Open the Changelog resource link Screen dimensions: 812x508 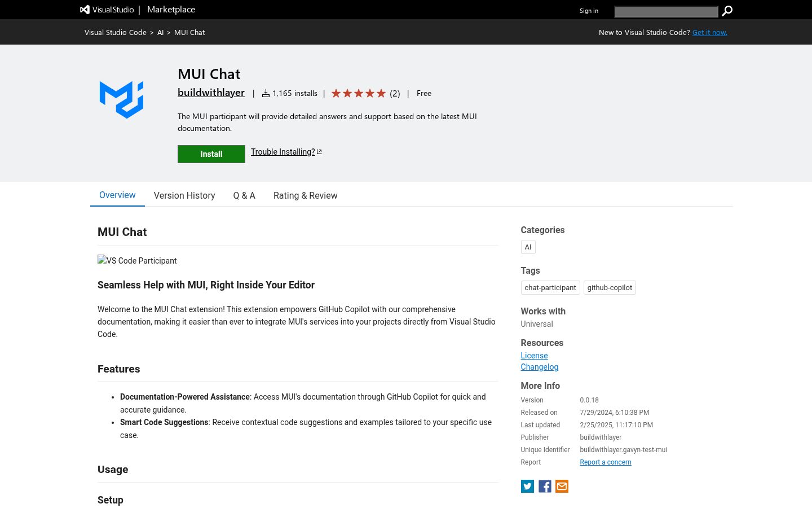click(540, 367)
